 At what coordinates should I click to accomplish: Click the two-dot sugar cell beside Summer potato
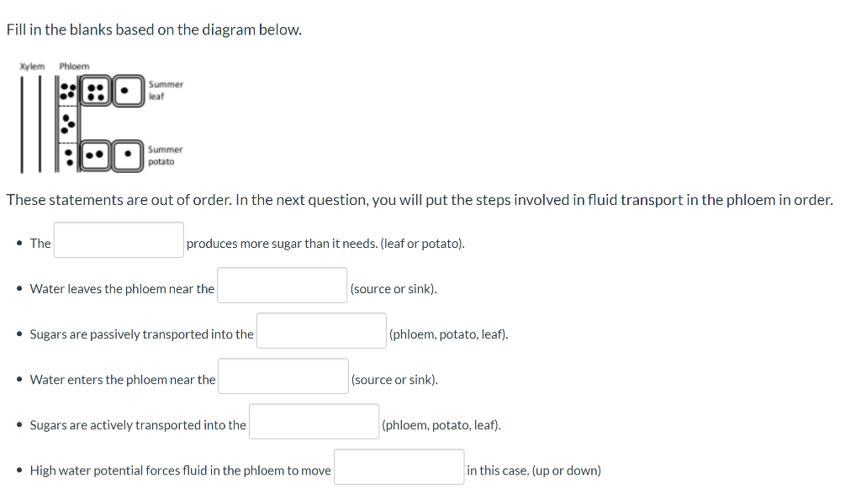click(95, 155)
